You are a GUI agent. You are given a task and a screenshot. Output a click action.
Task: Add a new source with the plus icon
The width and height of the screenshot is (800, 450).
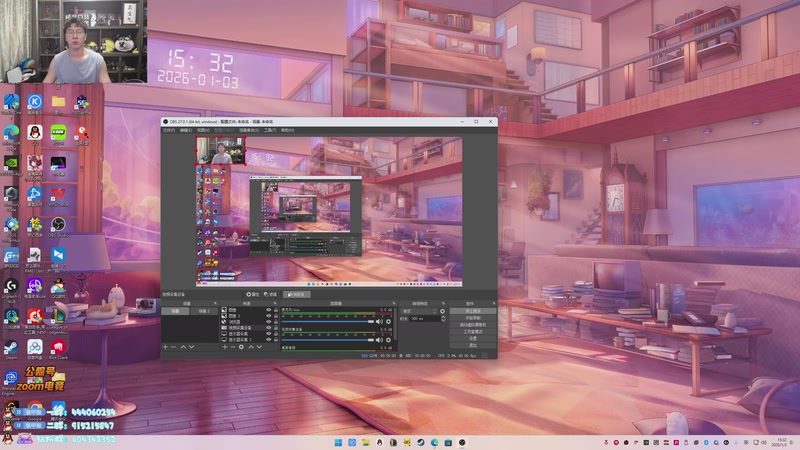tap(224, 347)
